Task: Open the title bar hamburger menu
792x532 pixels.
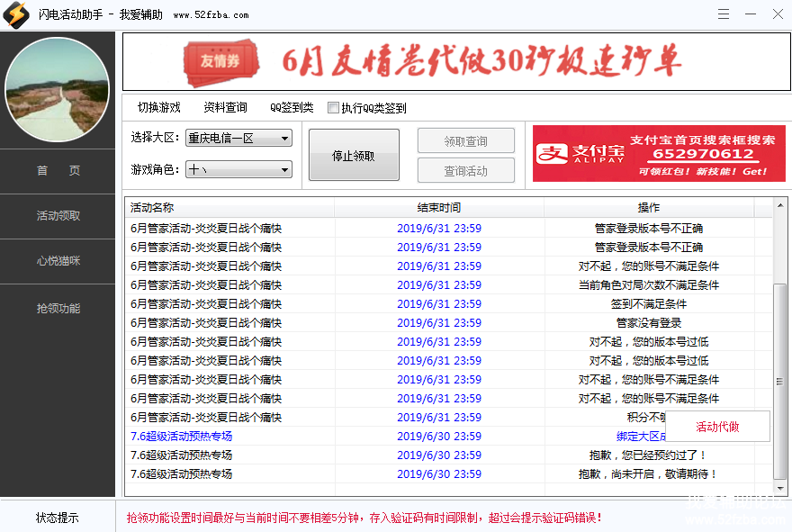Action: point(724,14)
